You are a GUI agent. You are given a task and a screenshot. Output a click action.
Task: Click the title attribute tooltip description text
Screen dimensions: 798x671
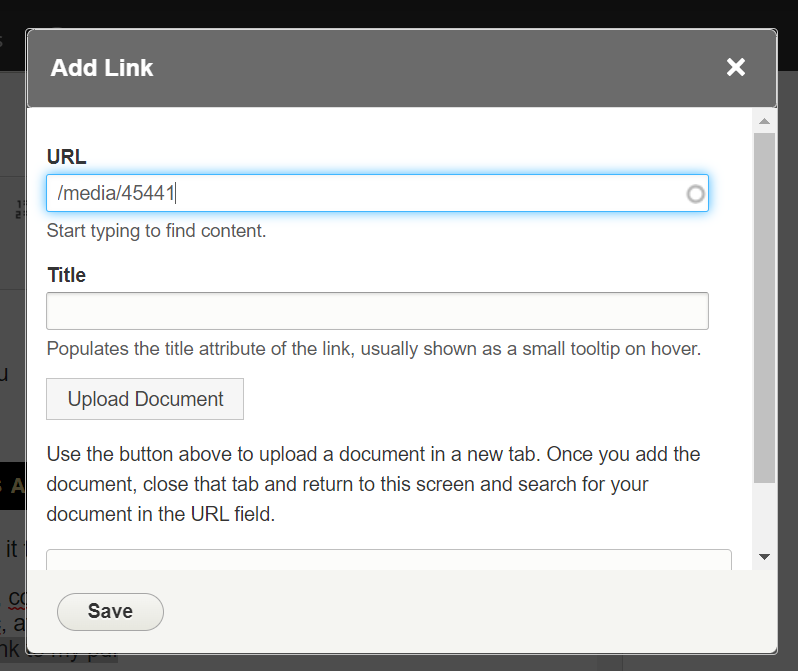click(x=373, y=349)
